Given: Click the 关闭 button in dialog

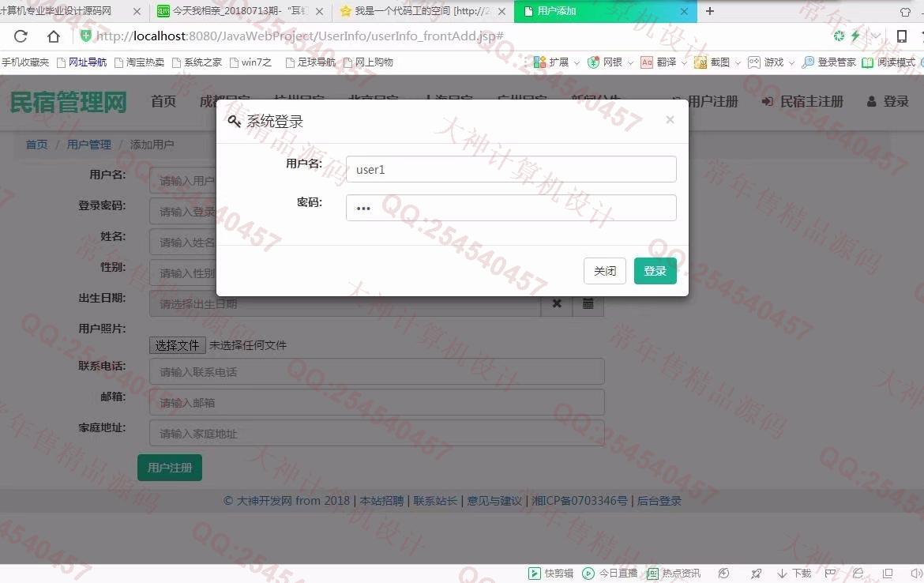Looking at the screenshot, I should 605,271.
